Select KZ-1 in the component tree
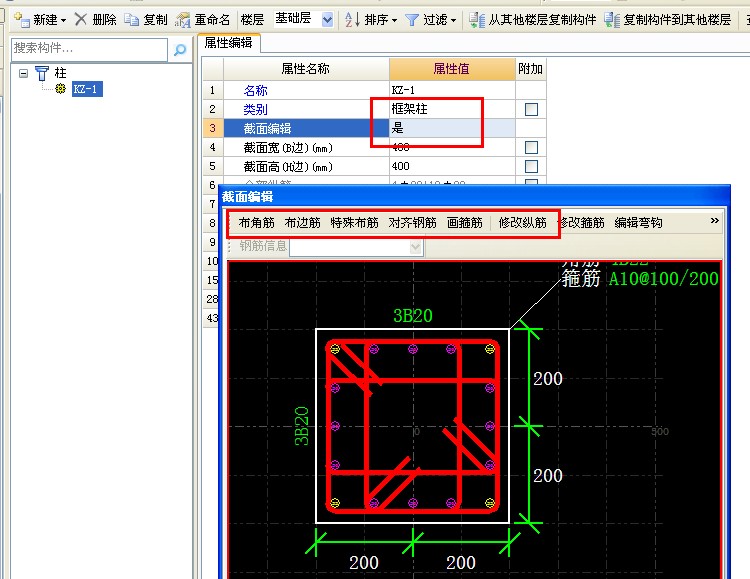750x579 pixels. click(x=87, y=89)
